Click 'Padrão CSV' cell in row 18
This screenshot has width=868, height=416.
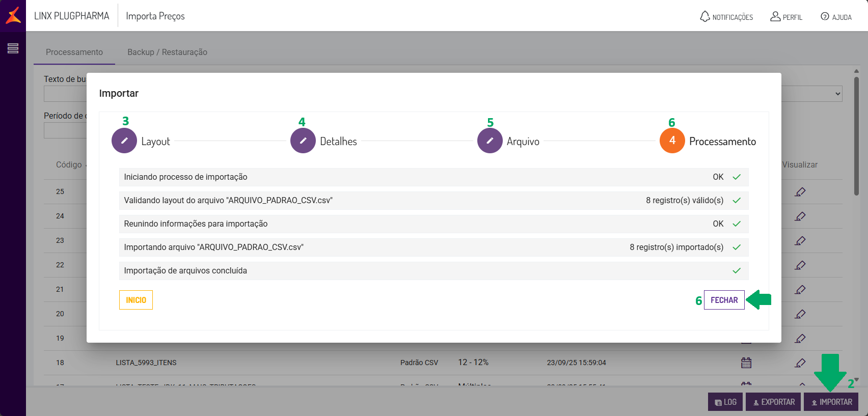click(x=419, y=363)
